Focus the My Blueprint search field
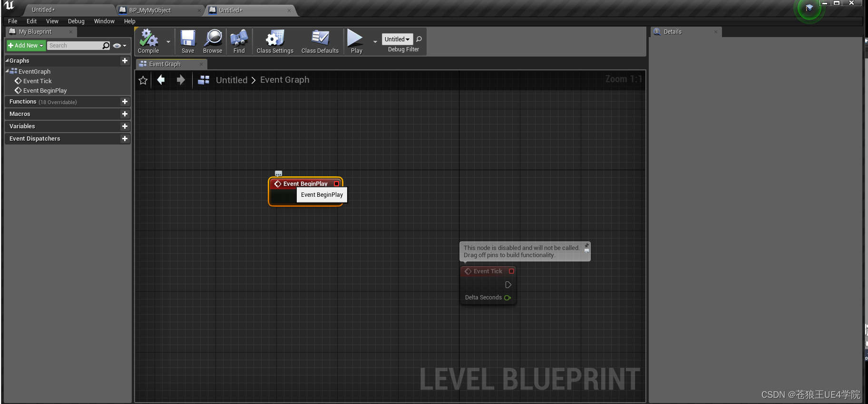This screenshot has width=868, height=404. [75, 46]
